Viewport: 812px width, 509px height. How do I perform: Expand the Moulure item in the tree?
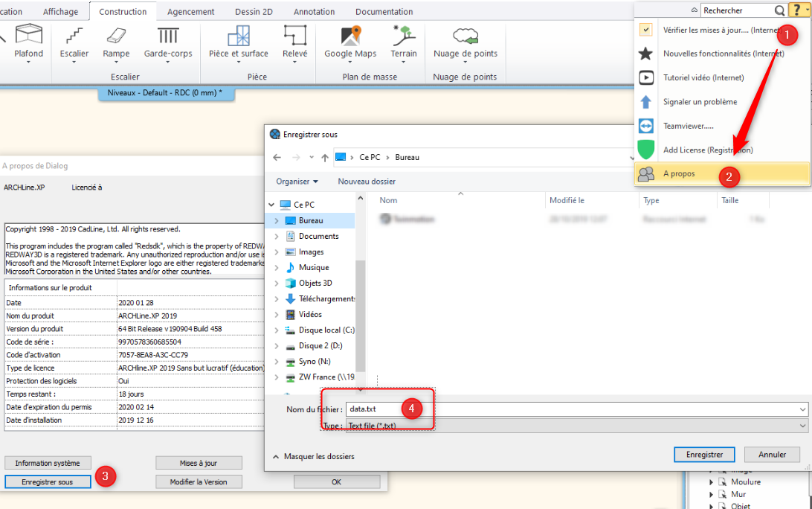(711, 482)
